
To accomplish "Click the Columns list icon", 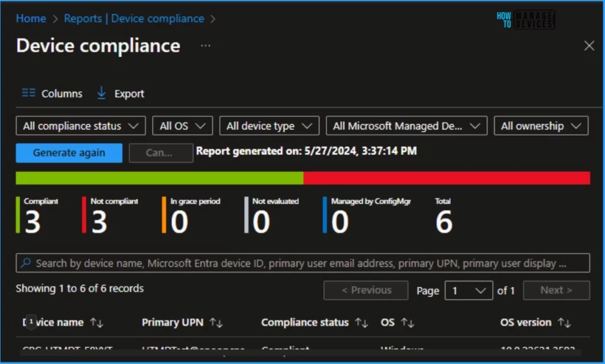I will [x=28, y=93].
